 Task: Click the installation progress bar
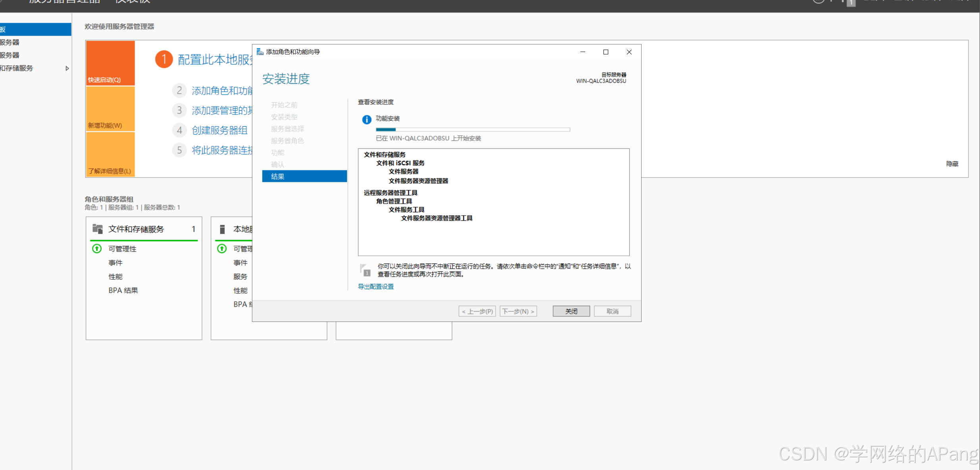point(473,129)
